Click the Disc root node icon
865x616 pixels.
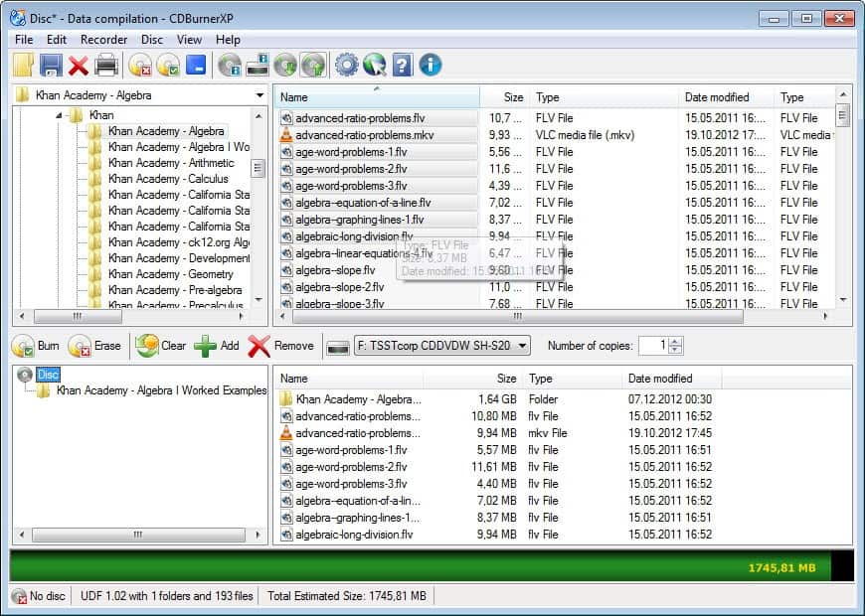pyautogui.click(x=25, y=375)
